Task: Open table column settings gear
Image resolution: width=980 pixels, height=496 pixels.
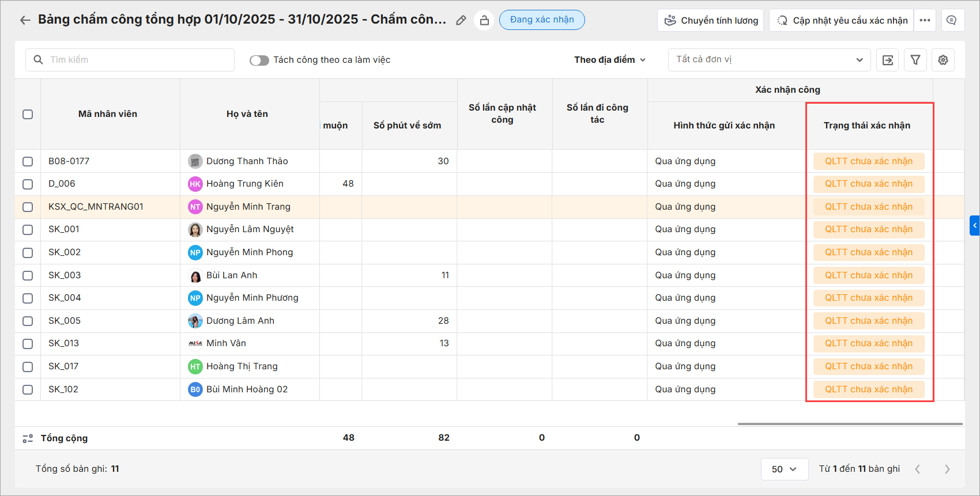Action: [x=943, y=60]
